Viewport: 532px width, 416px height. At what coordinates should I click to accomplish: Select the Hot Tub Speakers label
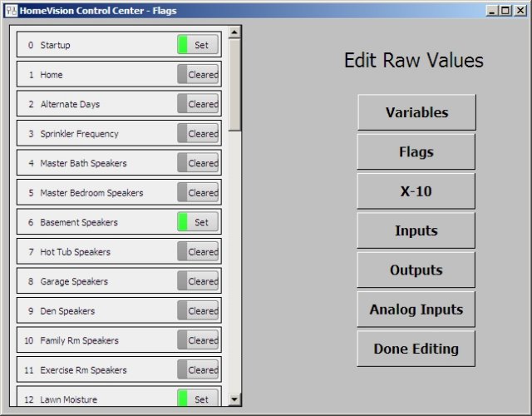76,252
